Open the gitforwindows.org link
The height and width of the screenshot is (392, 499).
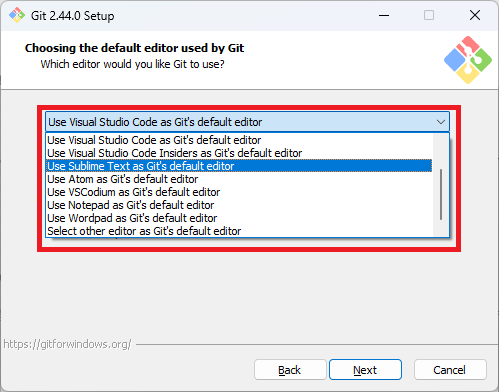click(x=67, y=344)
